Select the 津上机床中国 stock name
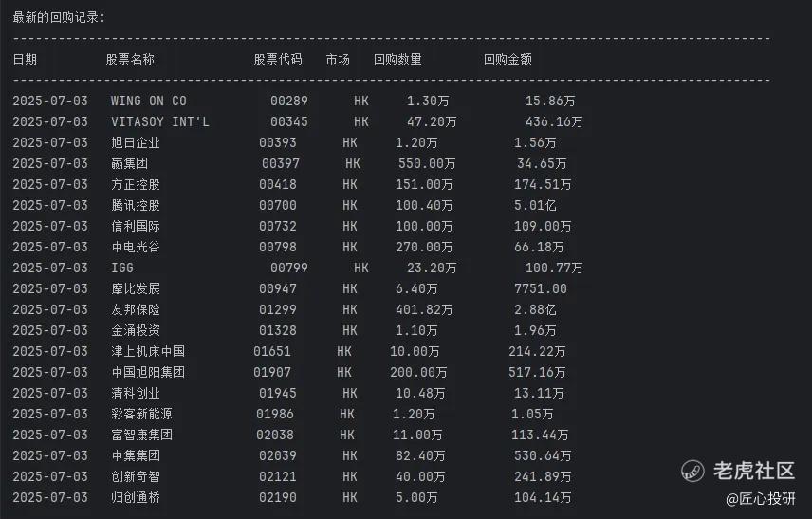Screen dimensions: 812x519 (x=148, y=351)
